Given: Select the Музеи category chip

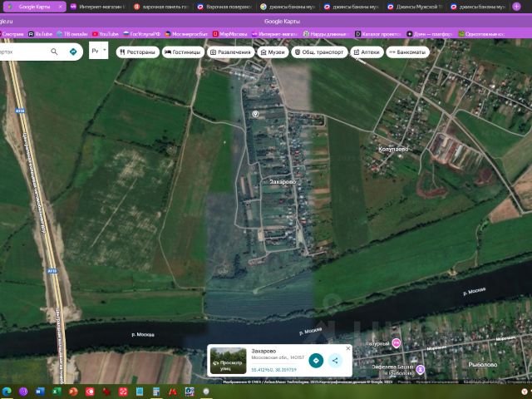Looking at the screenshot, I should point(273,52).
